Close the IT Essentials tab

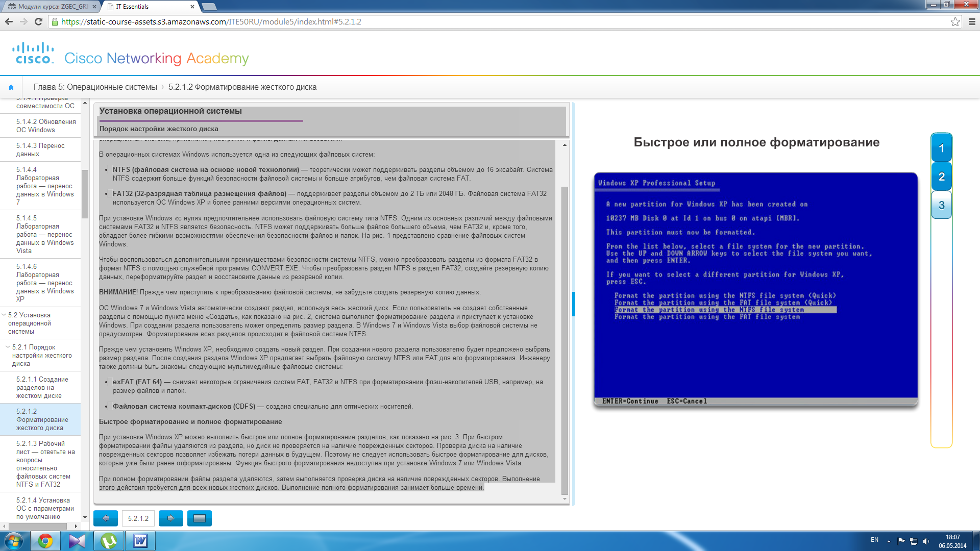[192, 7]
